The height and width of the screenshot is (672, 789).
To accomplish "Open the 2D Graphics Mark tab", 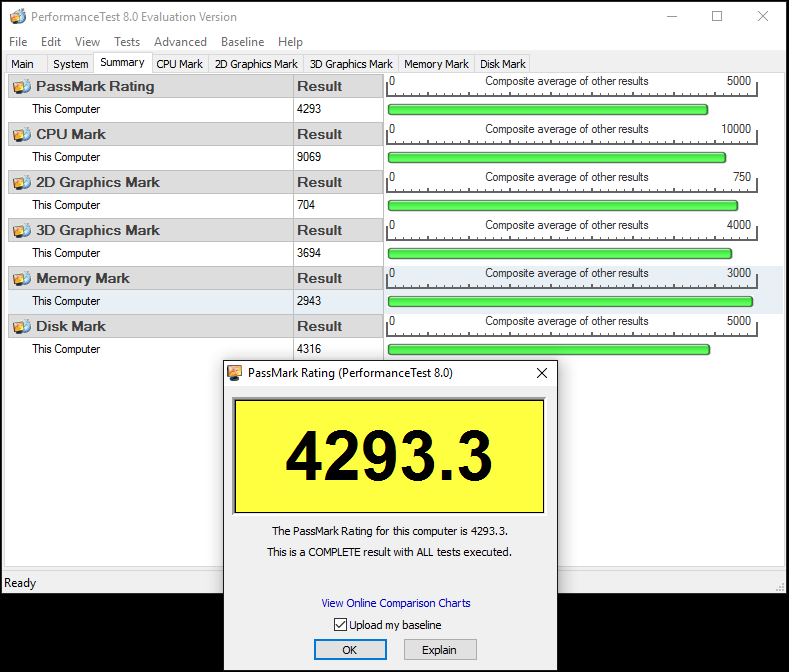I will point(256,64).
